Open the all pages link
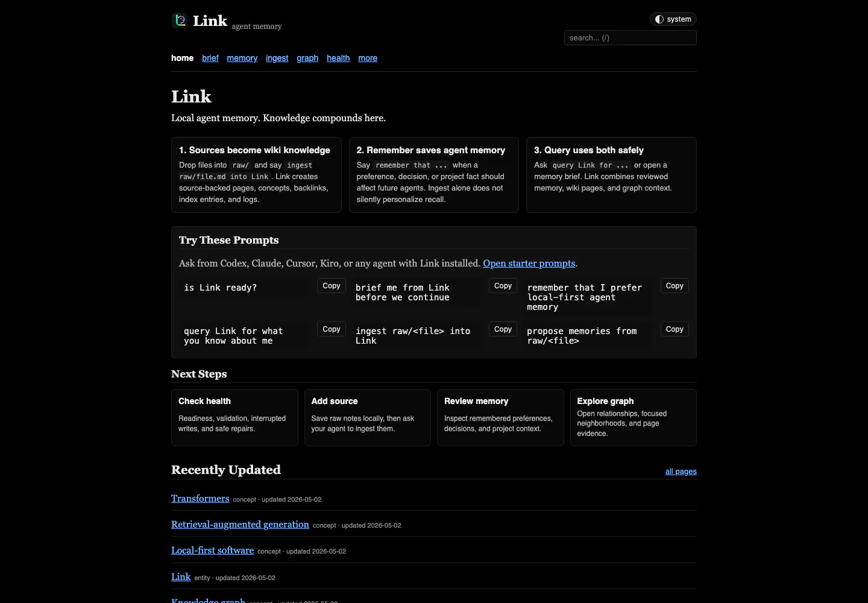The image size is (868, 603). [681, 472]
